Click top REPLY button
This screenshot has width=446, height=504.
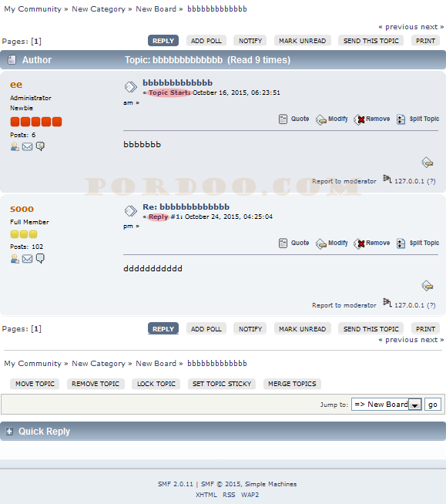click(x=163, y=41)
